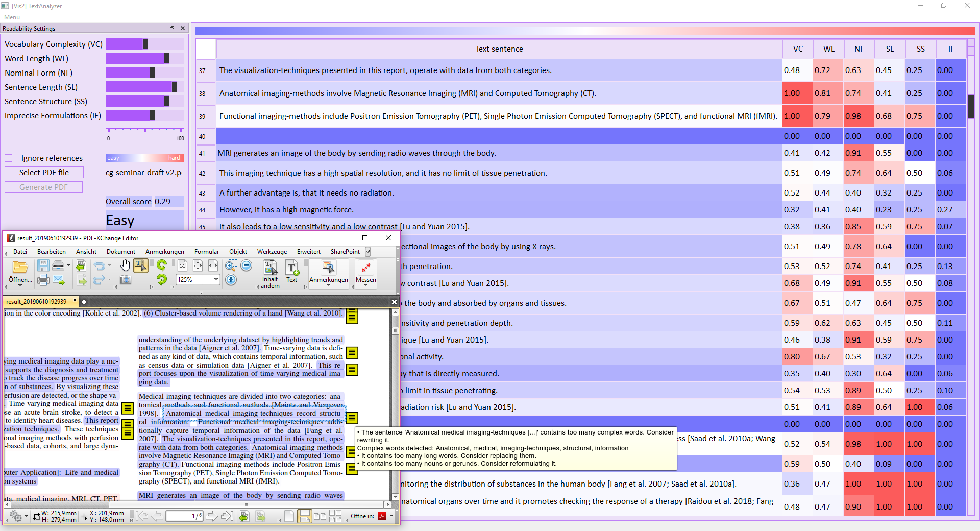The image size is (980, 531).
Task: Rotate view counter-clockwise with upper green arrow
Action: pyautogui.click(x=162, y=265)
